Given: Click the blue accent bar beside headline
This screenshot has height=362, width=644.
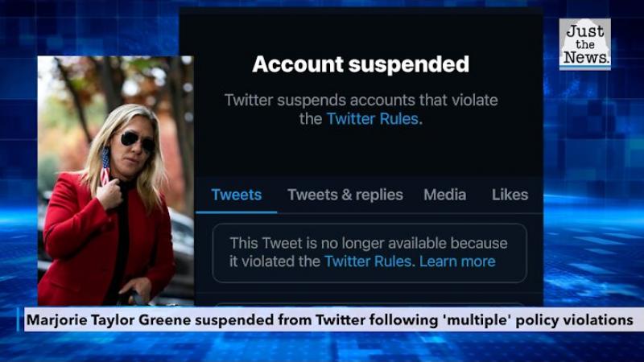Looking at the screenshot, I should pos(19,319).
